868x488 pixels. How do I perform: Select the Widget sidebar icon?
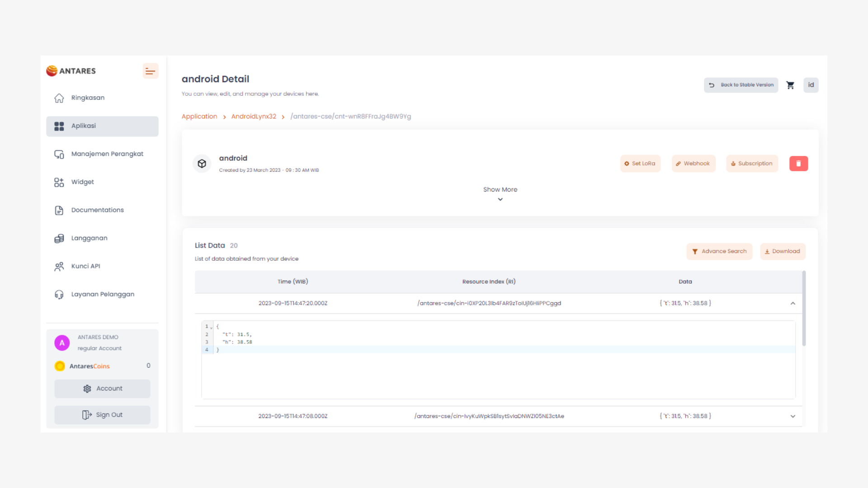[x=59, y=182]
